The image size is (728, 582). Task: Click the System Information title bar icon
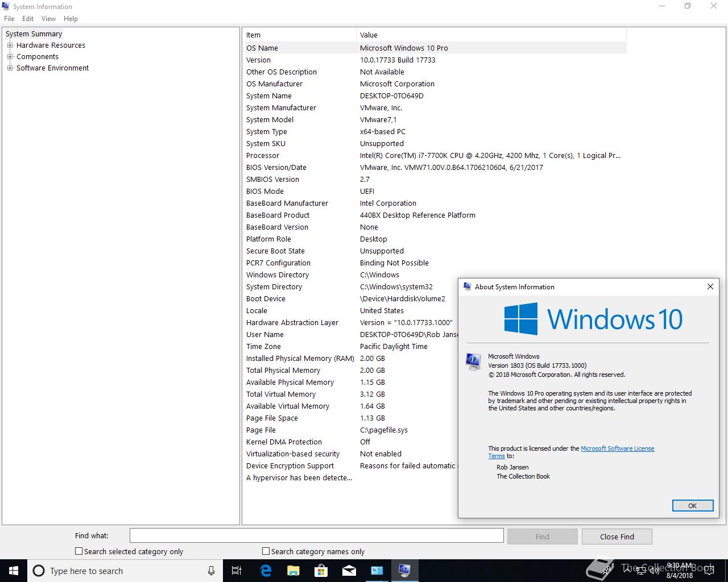click(6, 6)
